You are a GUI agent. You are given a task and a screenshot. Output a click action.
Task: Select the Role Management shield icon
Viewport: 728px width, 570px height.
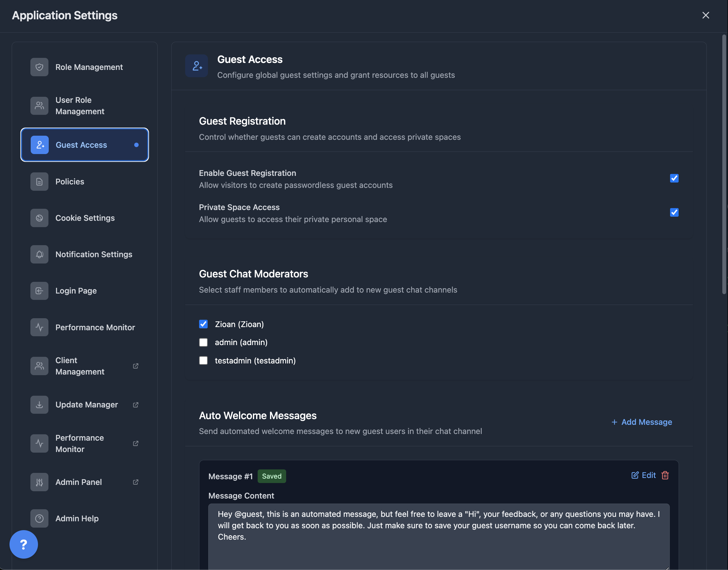39,67
